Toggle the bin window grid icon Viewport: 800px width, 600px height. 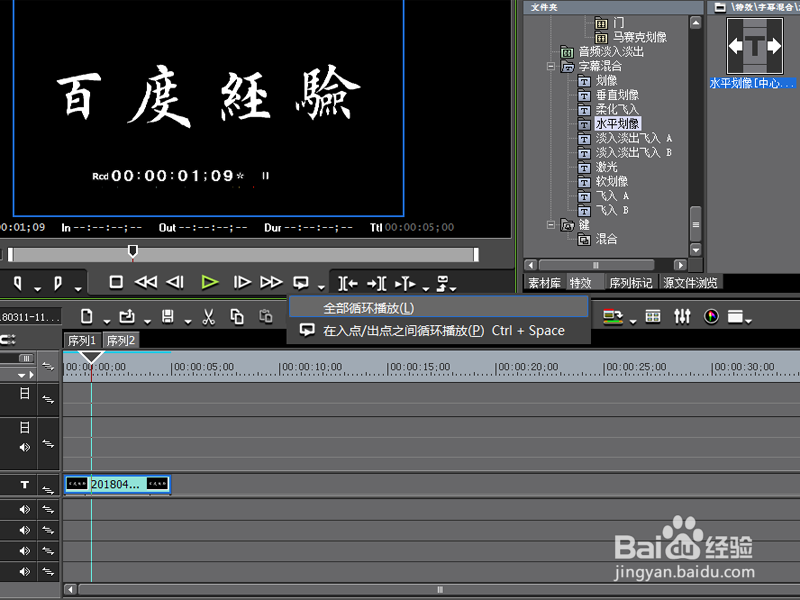coord(653,317)
